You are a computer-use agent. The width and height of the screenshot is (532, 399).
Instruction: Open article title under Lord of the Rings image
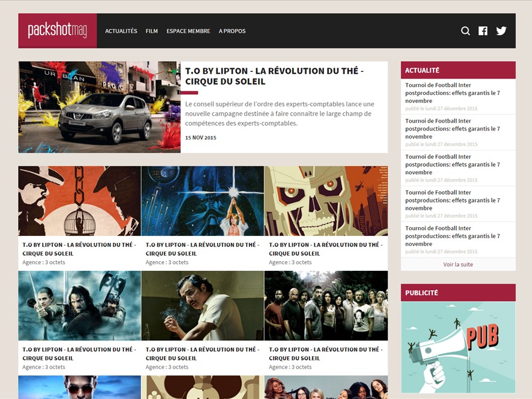click(x=79, y=354)
